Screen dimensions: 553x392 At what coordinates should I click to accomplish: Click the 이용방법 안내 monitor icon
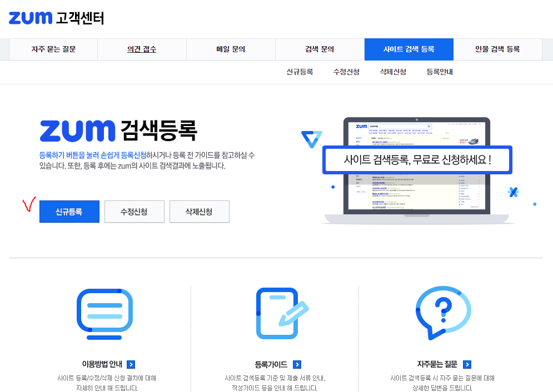pyautogui.click(x=104, y=314)
